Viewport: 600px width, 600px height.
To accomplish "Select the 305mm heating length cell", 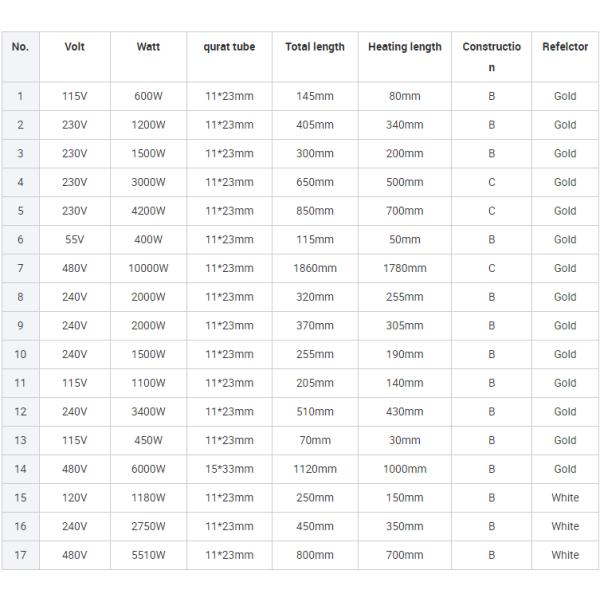I will point(405,326).
